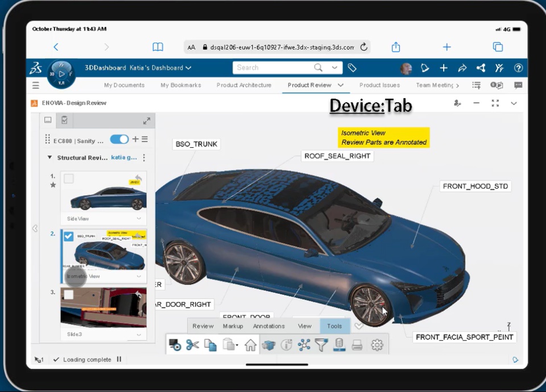Open notifications from top bar
Viewport: 546px width, 392px height.
tap(424, 68)
